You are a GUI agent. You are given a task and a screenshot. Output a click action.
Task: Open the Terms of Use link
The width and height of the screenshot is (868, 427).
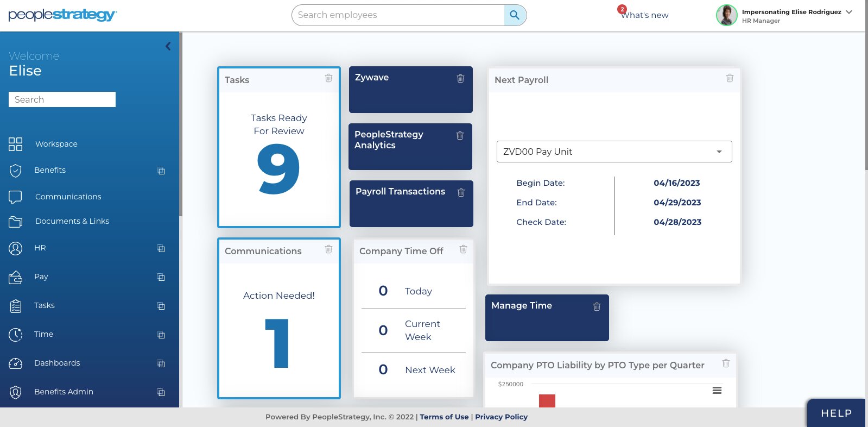pyautogui.click(x=443, y=417)
